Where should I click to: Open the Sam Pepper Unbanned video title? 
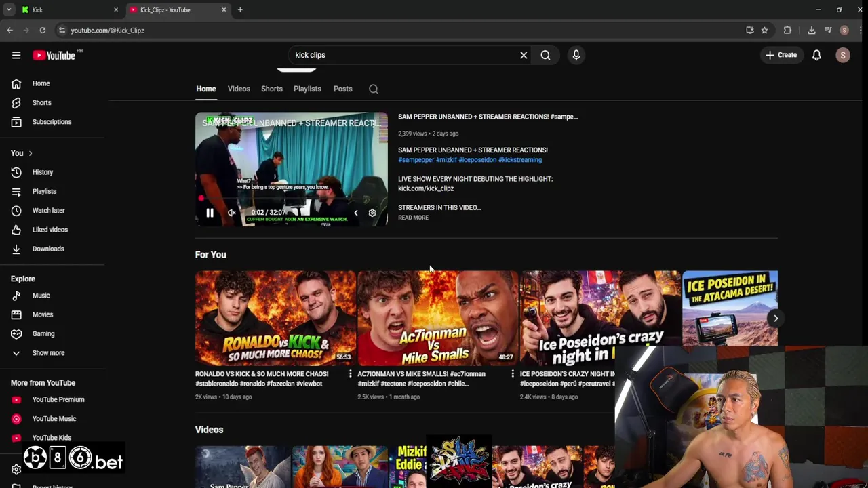pyautogui.click(x=488, y=117)
